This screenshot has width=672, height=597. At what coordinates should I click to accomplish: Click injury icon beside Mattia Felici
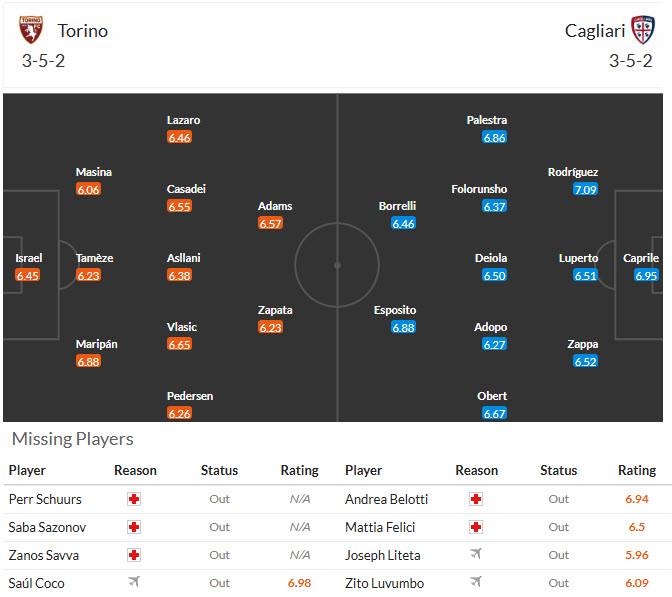[x=476, y=527]
